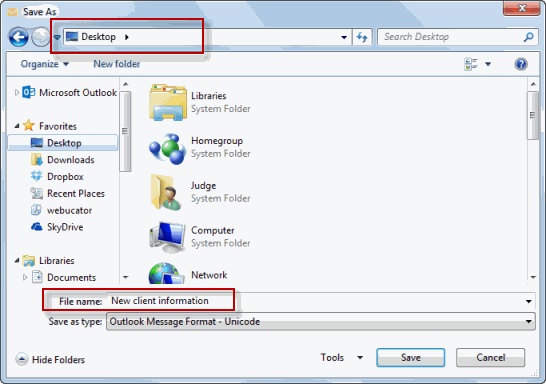Viewport: 546px width, 384px height.
Task: Click the Homegroup name text
Action: coord(217,141)
